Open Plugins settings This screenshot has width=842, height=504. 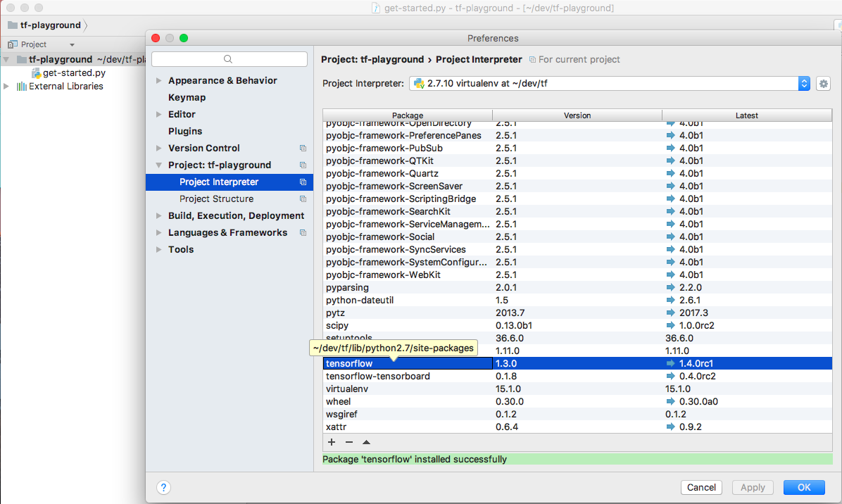185,131
